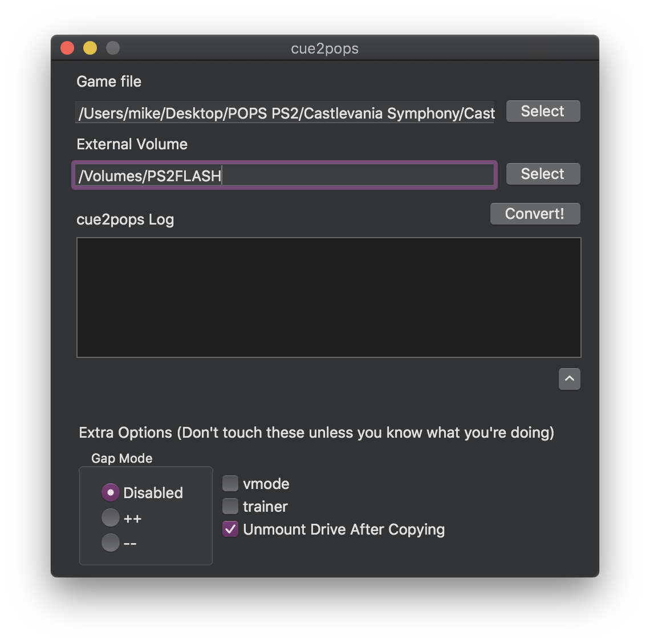Viewport: 650px width, 644px height.
Task: Minimize the cue2pops window with the yellow button
Action: [90, 48]
